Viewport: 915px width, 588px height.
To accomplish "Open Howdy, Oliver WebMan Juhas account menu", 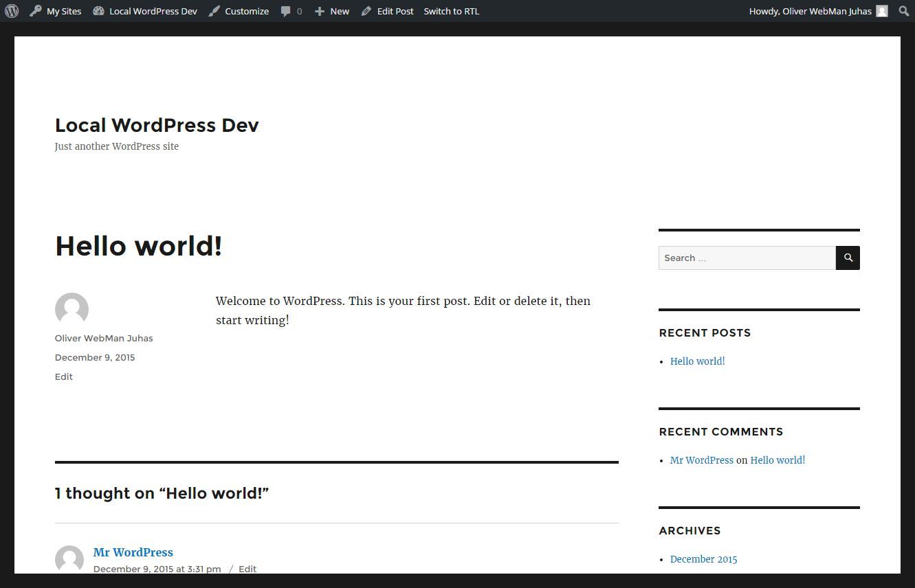I will click(818, 11).
